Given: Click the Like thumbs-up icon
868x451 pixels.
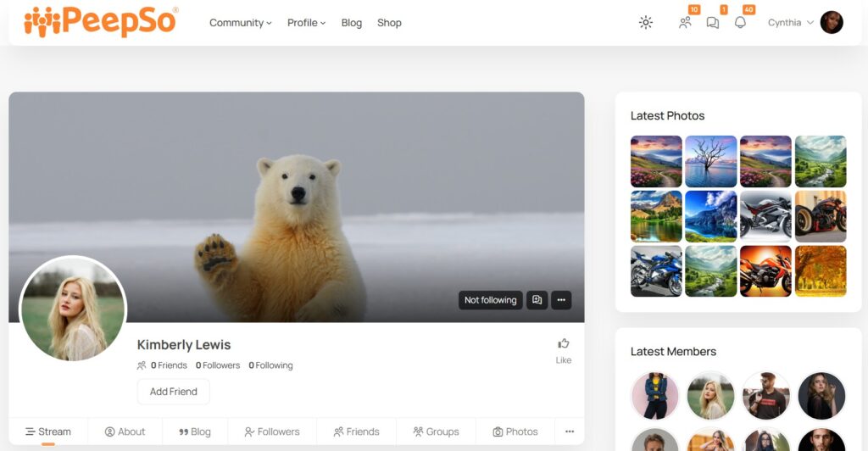Looking at the screenshot, I should click(x=563, y=343).
